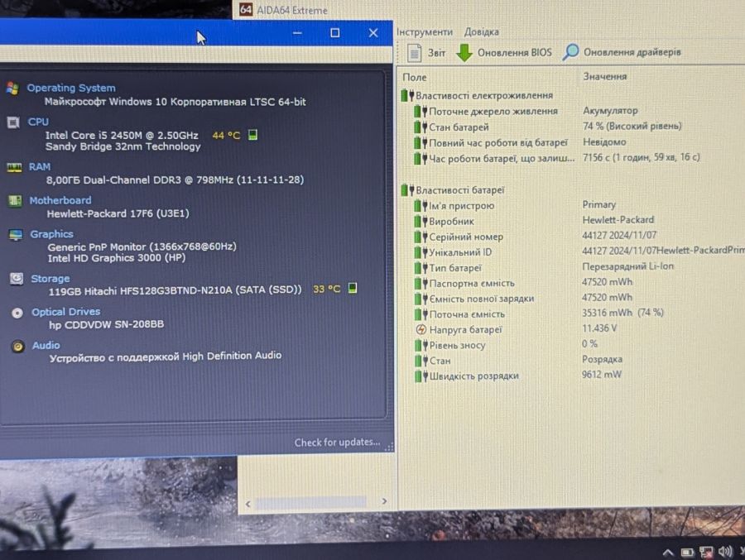Click the Speccy window resize grip
Viewport: 745px width, 560px height.
[389, 447]
